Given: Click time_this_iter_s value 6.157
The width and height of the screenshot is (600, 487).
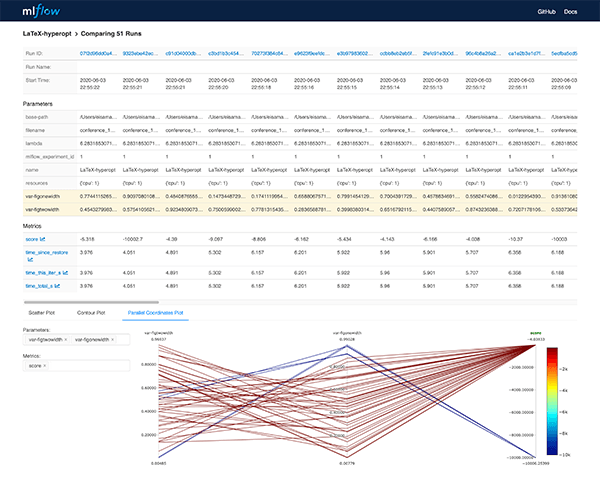Looking at the screenshot, I should [x=258, y=273].
